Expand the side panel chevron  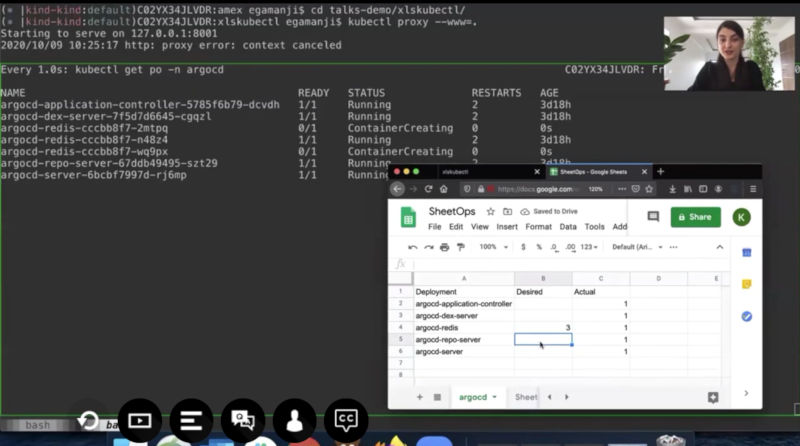click(x=746, y=393)
